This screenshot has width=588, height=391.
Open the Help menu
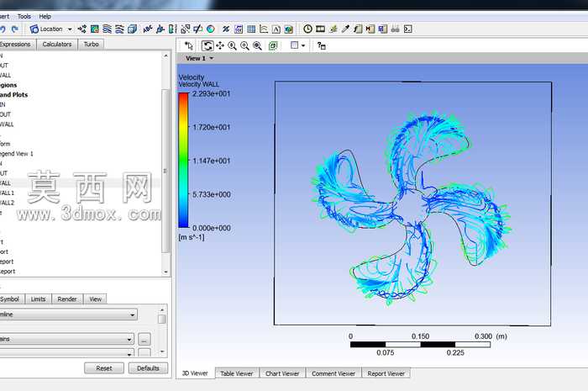[x=45, y=16]
